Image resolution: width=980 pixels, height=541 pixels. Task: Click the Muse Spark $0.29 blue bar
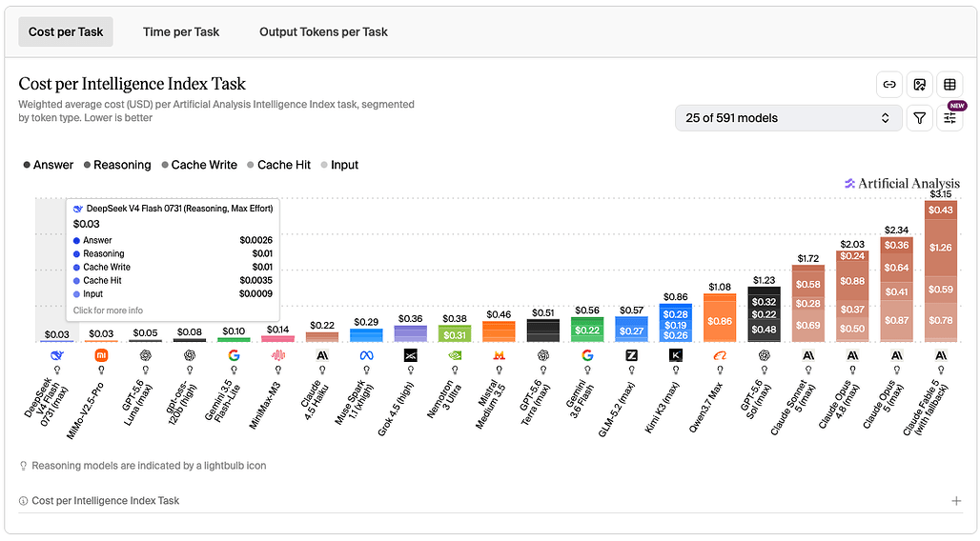pyautogui.click(x=366, y=335)
